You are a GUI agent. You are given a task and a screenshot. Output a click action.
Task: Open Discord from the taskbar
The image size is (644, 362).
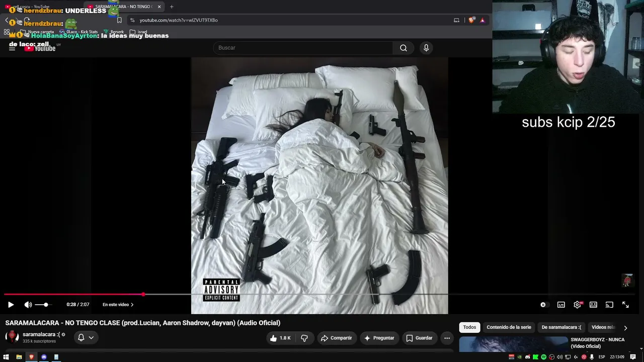coord(44,357)
